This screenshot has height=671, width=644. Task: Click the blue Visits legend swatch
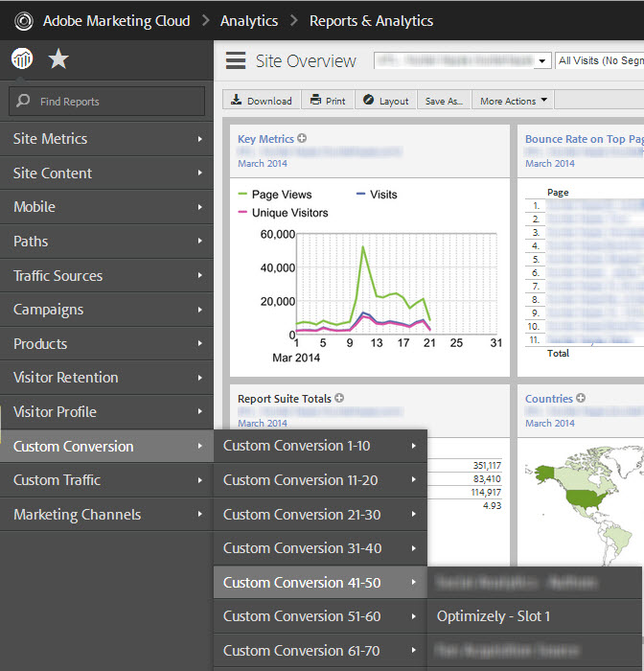tap(360, 194)
